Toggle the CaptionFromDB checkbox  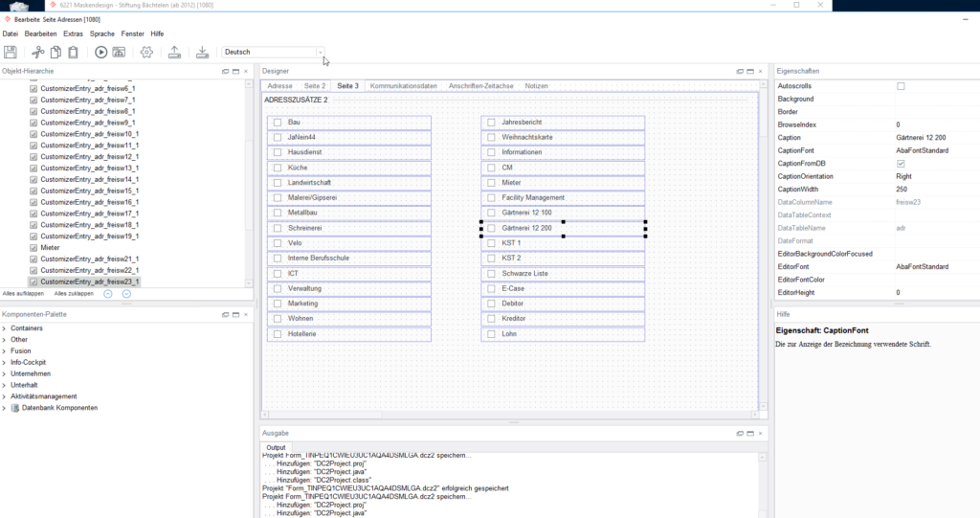(901, 164)
